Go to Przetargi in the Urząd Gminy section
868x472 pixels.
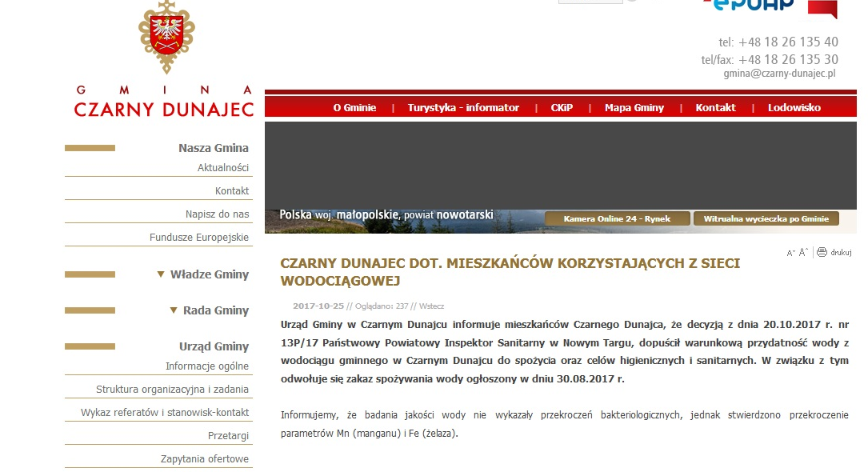coord(228,435)
